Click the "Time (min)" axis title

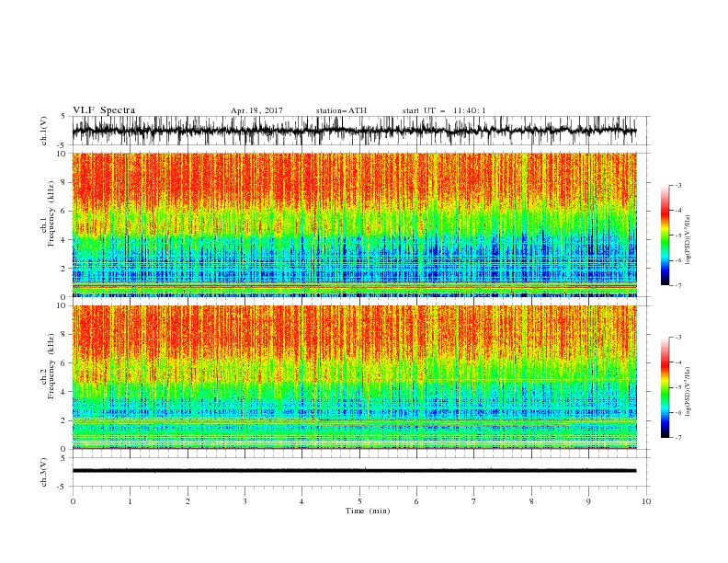point(368,511)
